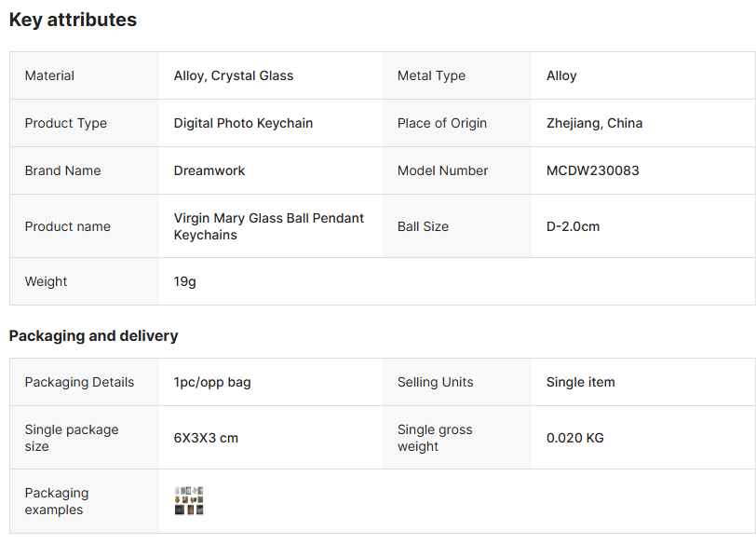Image resolution: width=756 pixels, height=544 pixels.
Task: Select the Packaging and delivery heading
Action: point(93,335)
